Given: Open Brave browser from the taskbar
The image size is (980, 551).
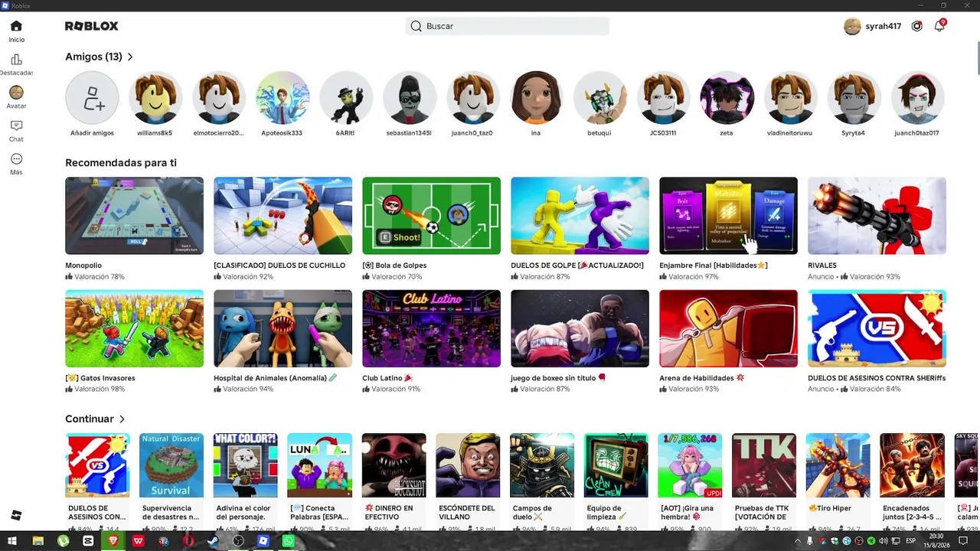Looking at the screenshot, I should pyautogui.click(x=113, y=541).
